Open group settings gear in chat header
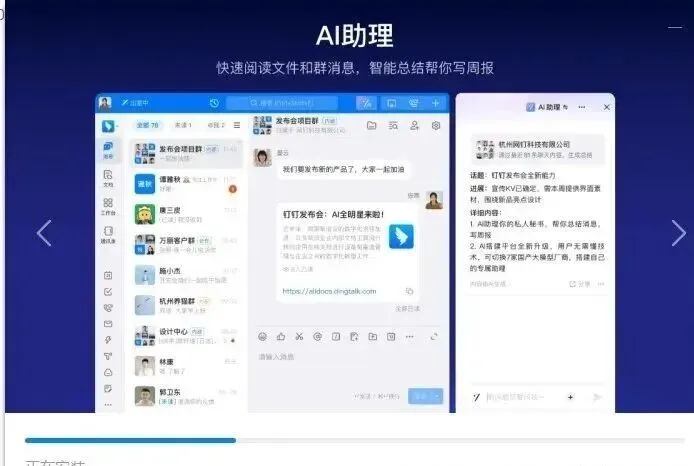Image resolution: width=694 pixels, height=466 pixels. coord(436,126)
